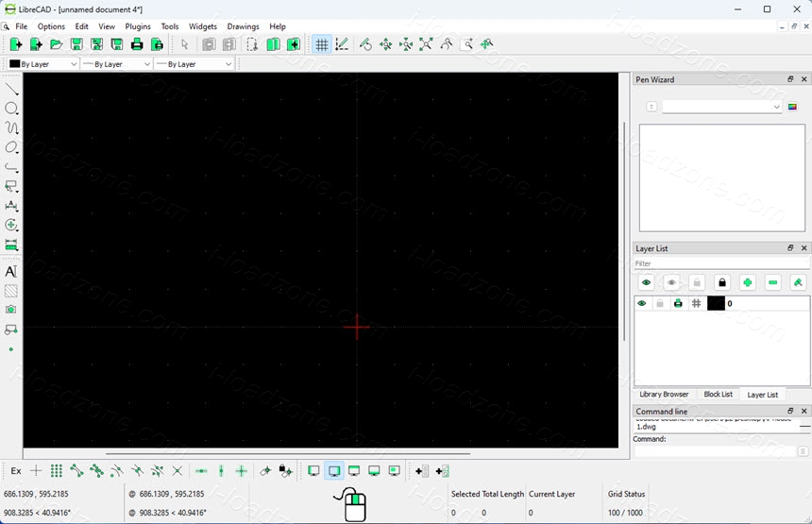Click the Previous View icon
812x524 pixels.
coord(447,44)
